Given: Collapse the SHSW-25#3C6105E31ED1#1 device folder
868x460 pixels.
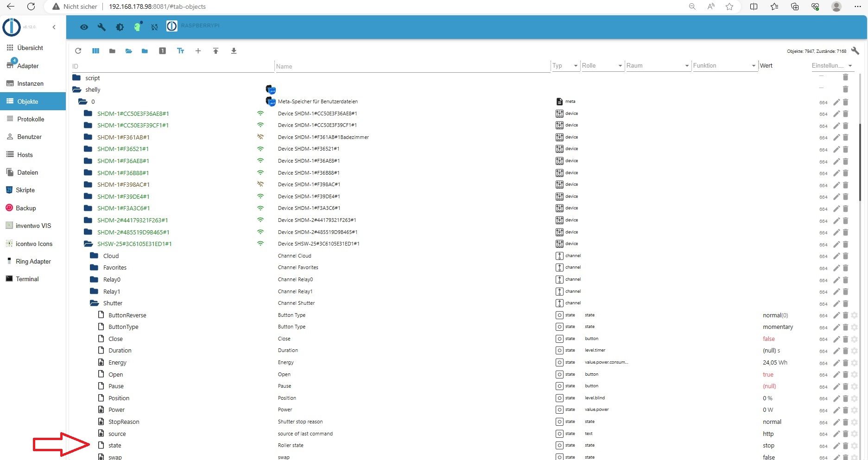Looking at the screenshot, I should 88,244.
